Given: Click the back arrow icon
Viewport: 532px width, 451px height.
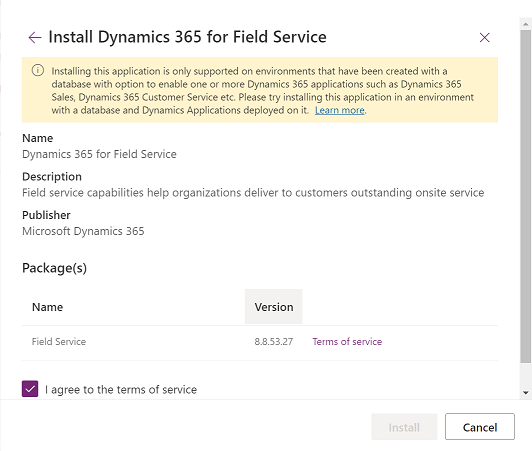Looking at the screenshot, I should click(35, 37).
